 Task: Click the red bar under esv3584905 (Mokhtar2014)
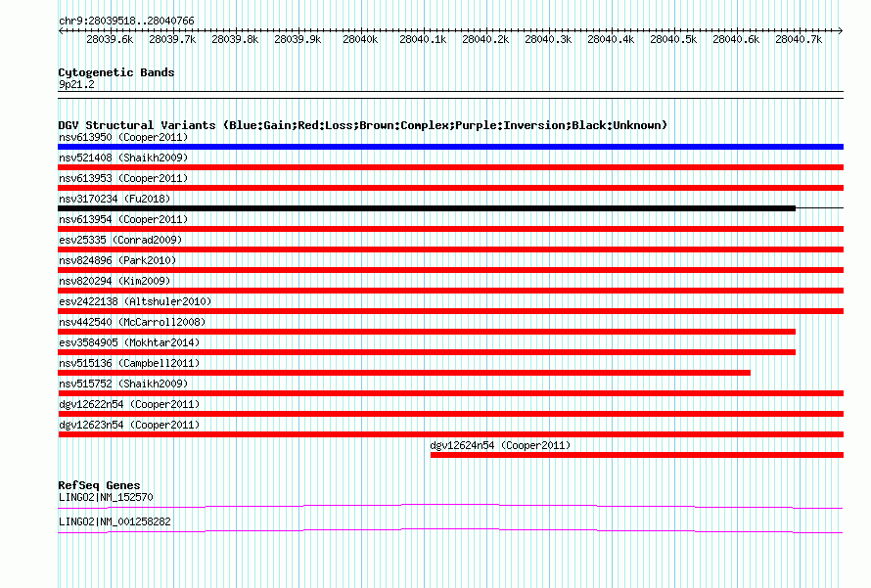click(427, 352)
